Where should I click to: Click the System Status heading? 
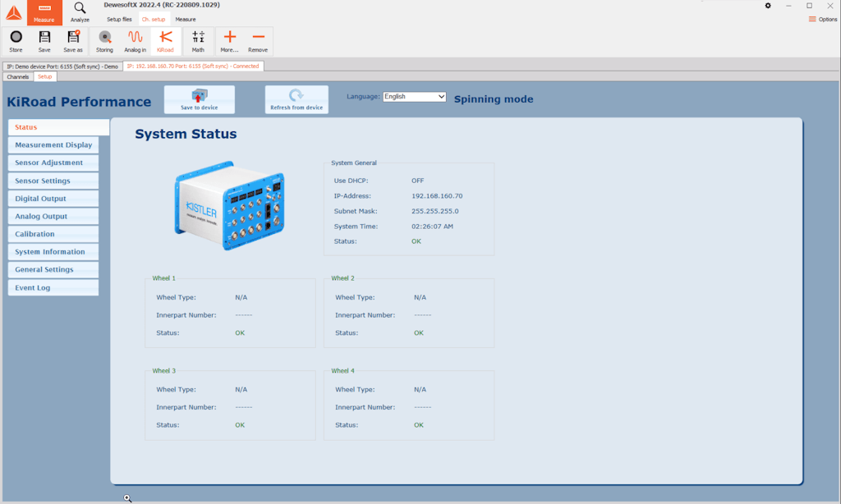(186, 134)
